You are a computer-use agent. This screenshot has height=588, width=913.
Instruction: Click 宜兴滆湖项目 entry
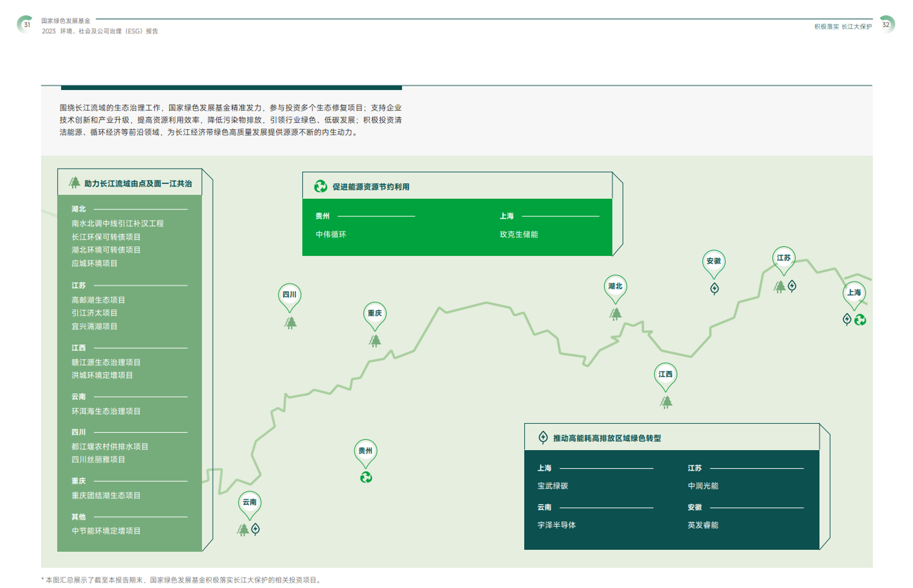(x=94, y=326)
